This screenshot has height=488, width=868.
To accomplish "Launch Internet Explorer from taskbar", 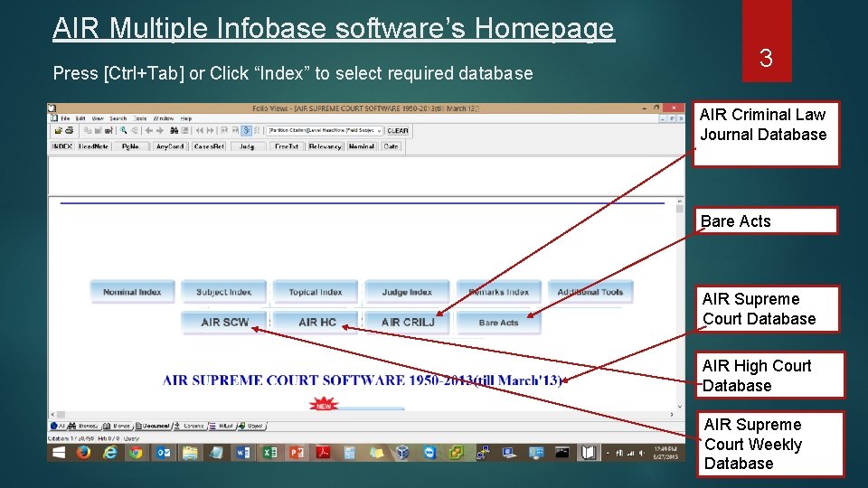I will tap(110, 453).
